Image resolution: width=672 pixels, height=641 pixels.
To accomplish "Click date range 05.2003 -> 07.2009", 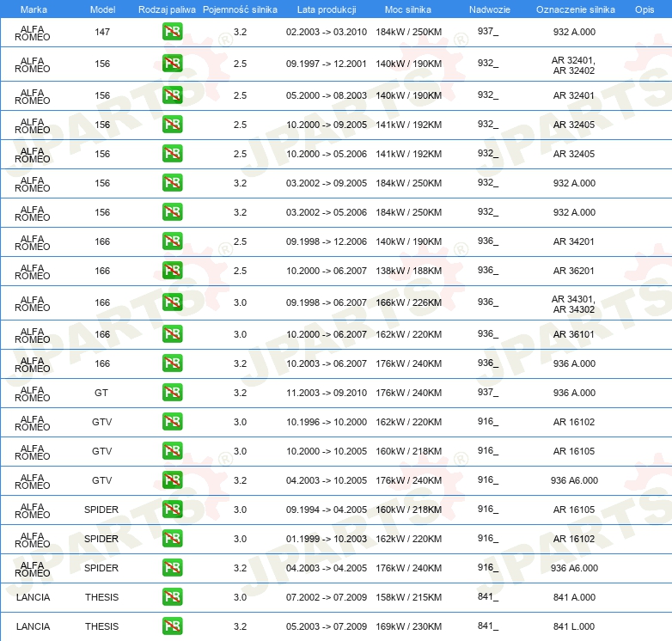I will [x=327, y=626].
